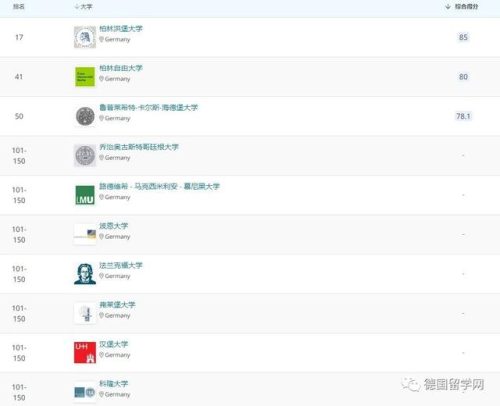Click the 大学 column header label
Viewport: 500px width, 406px height.
[x=86, y=6]
